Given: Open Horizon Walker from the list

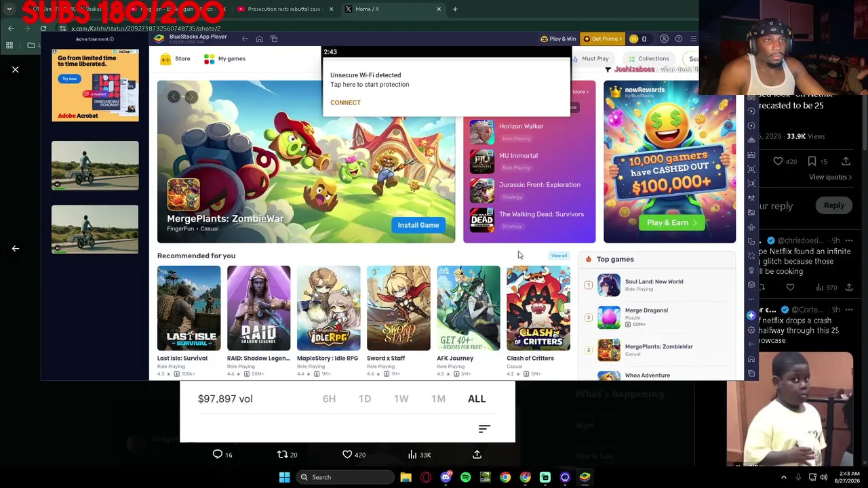Looking at the screenshot, I should point(529,131).
